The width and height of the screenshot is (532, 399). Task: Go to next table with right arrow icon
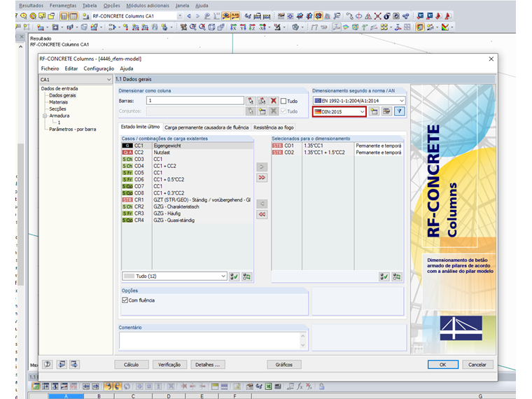(74, 365)
